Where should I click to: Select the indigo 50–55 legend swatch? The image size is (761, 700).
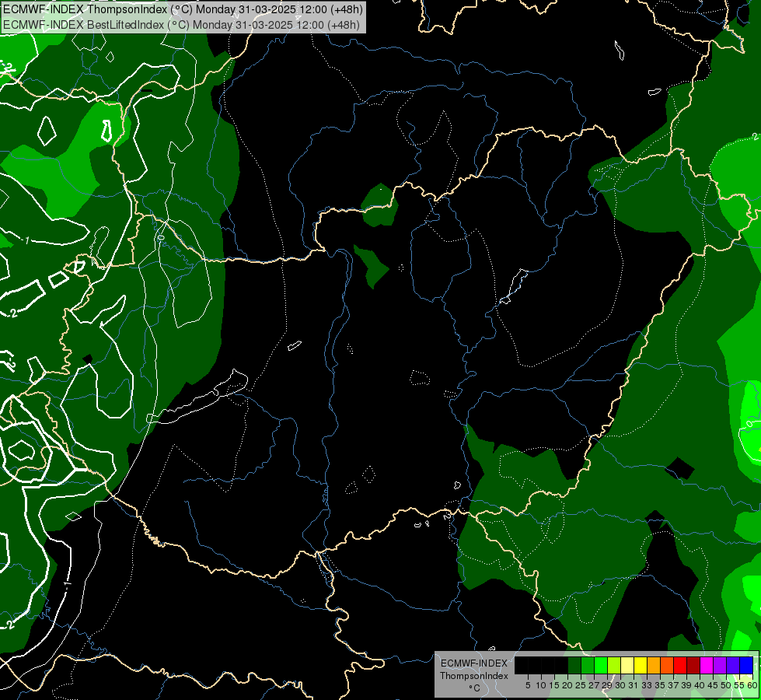732,665
